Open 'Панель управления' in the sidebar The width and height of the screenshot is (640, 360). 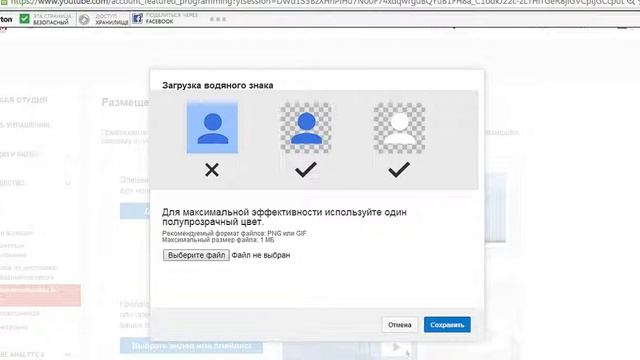click(x=25, y=125)
